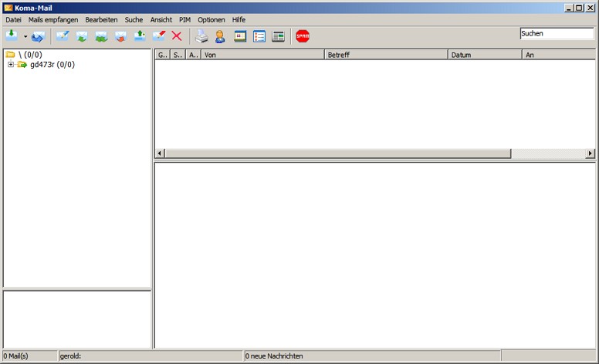
Task: Click the receive mails download icon
Action: 12,36
